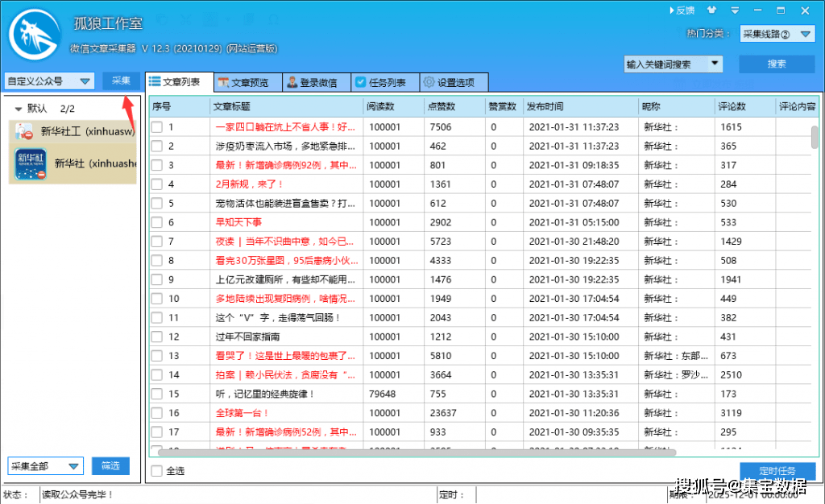
Task: Click comment count 3119
Action: pyautogui.click(x=731, y=413)
